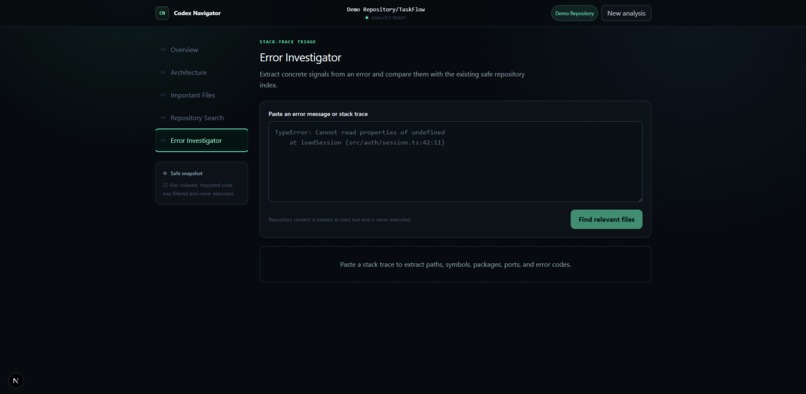The height and width of the screenshot is (394, 806).
Task: Click the Overview nav item's number marker
Action: pos(163,50)
